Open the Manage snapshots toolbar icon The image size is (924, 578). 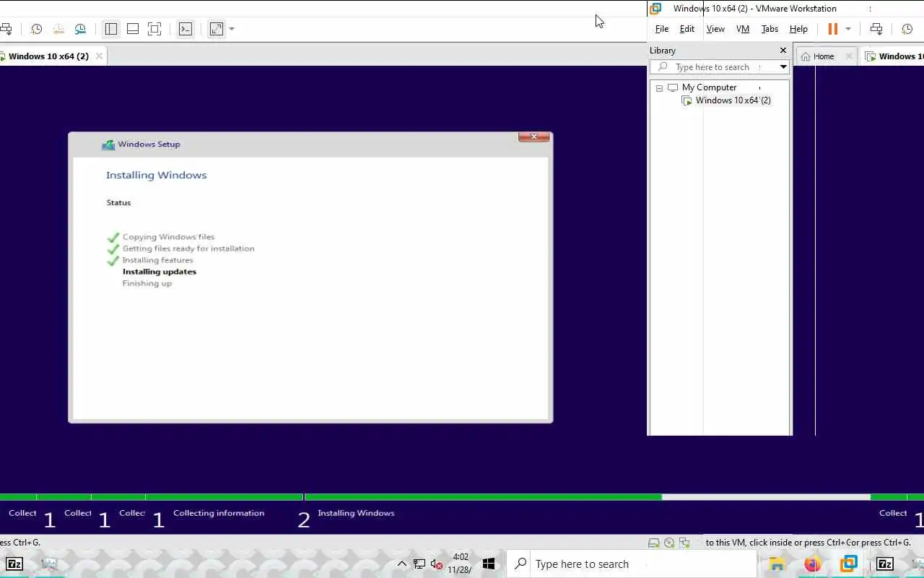[80, 29]
